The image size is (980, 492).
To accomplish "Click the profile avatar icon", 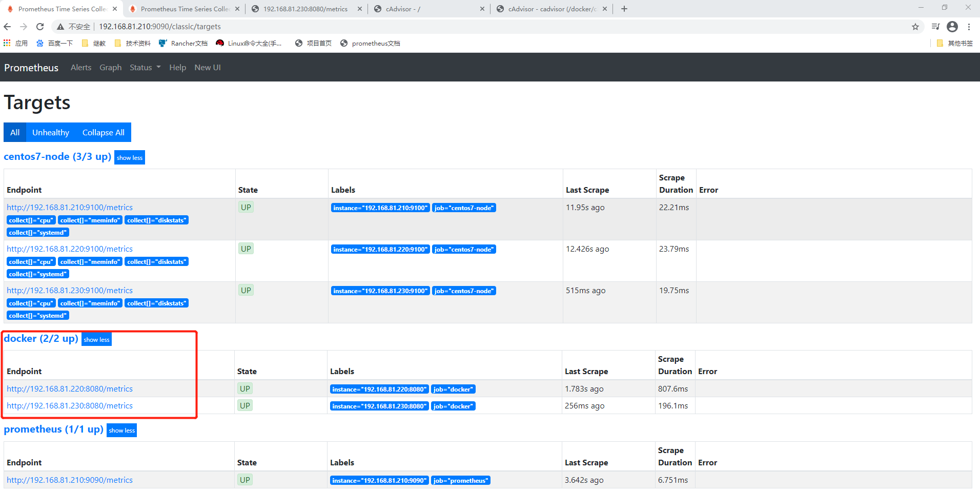I will point(952,27).
